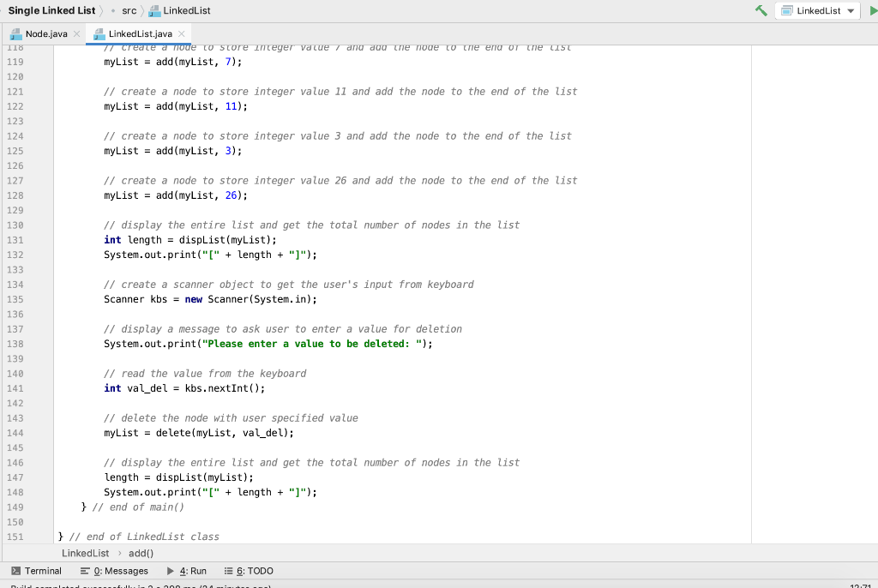Close the LinkedList.java tab

click(x=181, y=33)
